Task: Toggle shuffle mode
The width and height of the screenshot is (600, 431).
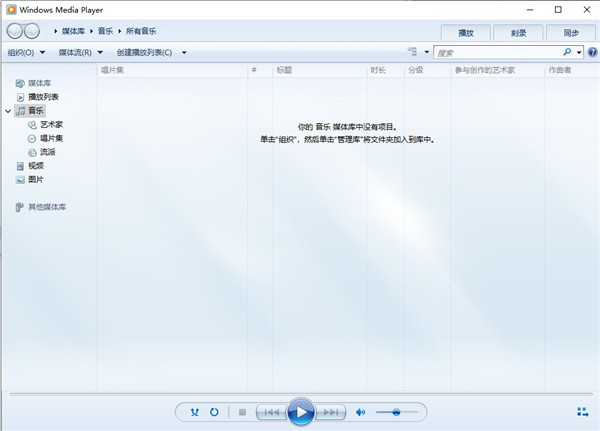Action: point(195,412)
